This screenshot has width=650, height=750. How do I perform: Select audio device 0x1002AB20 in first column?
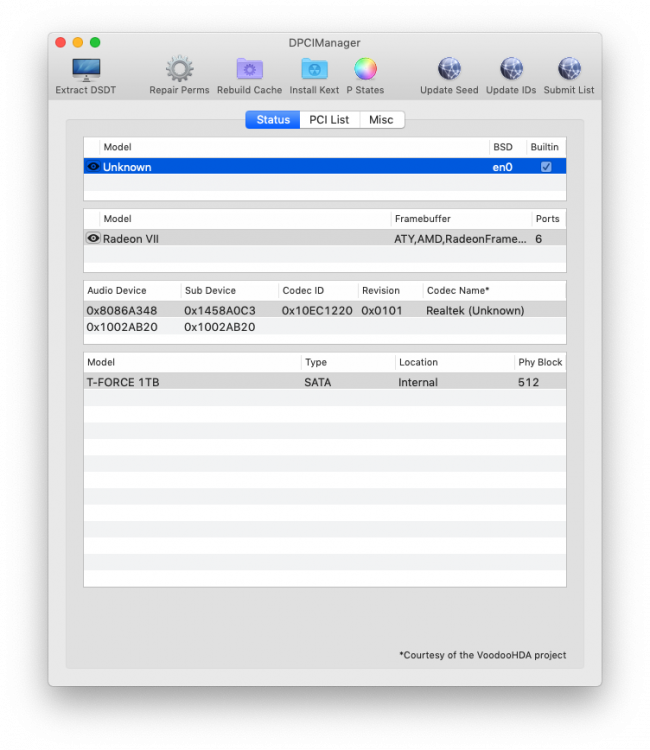[121, 327]
